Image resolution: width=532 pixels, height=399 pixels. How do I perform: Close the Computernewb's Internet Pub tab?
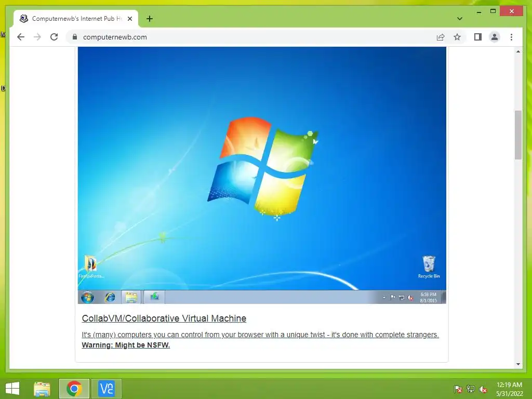pos(129,19)
